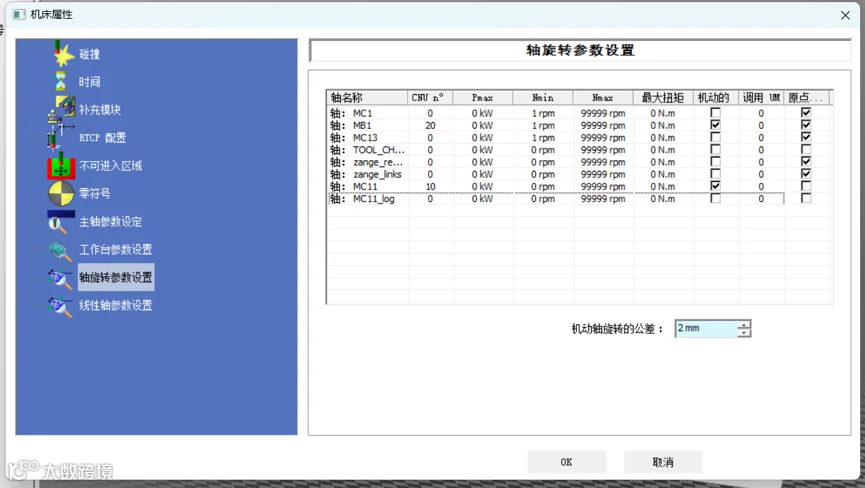Image resolution: width=865 pixels, height=488 pixels.
Task: Uncheck 机动的 for axis MB1
Action: point(716,125)
